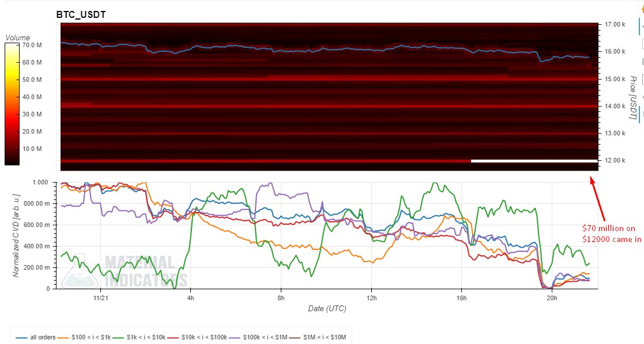Image resolution: width=644 pixels, height=344 pixels.
Task: Click the white liquidity bar at 12.00 k
Action: [534, 161]
